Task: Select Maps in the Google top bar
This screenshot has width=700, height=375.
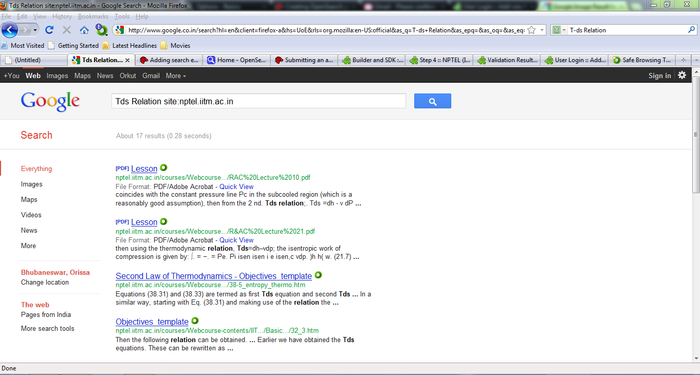Action: coord(82,75)
